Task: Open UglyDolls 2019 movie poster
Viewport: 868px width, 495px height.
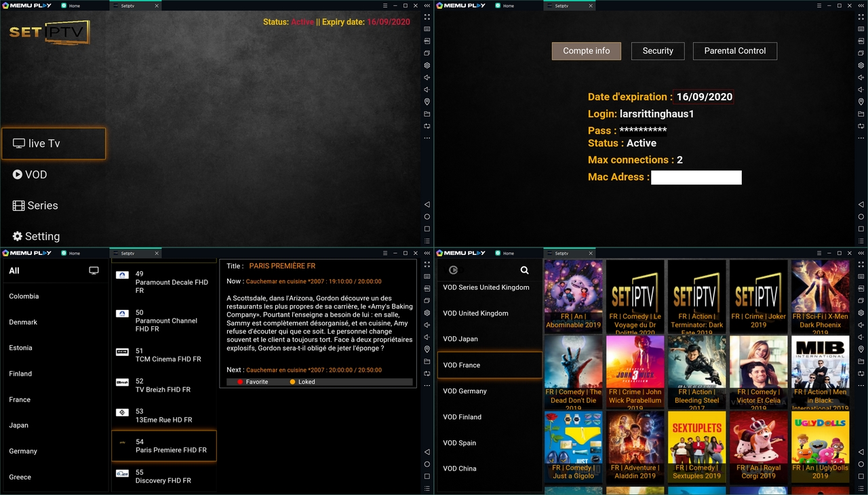Action: tap(821, 447)
